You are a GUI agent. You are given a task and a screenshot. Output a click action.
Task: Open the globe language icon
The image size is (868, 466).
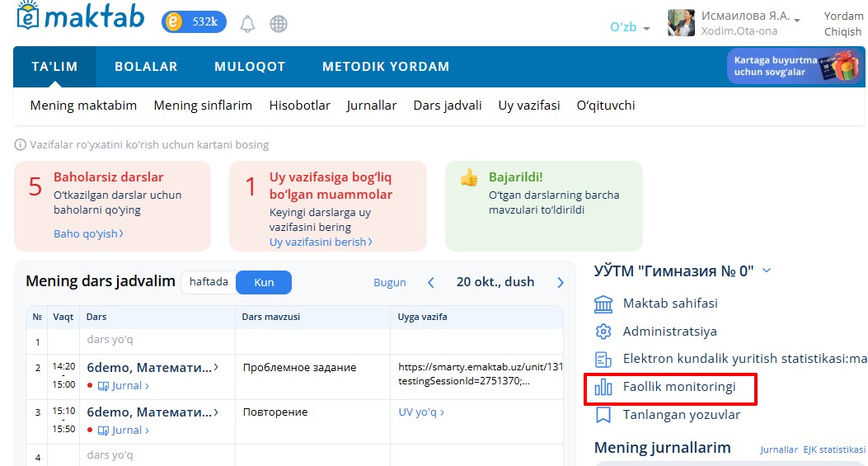pyautogui.click(x=279, y=24)
